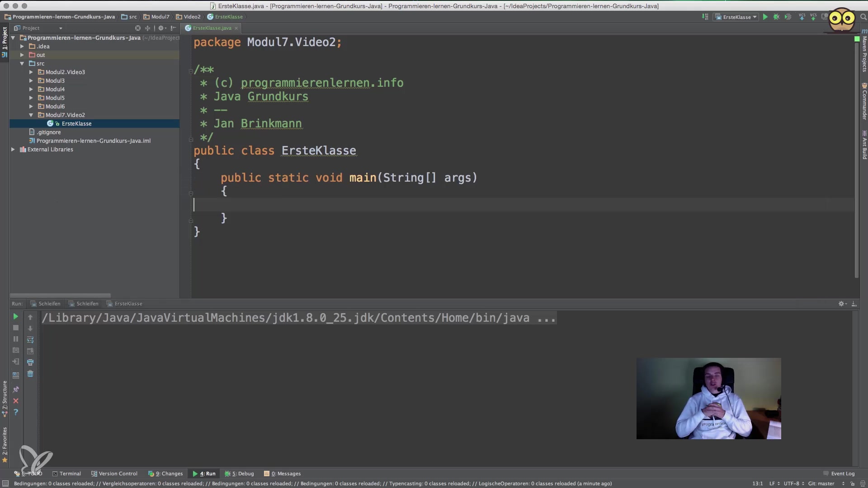Click the VCS update project icon
This screenshot has width=868, height=488.
point(802,17)
